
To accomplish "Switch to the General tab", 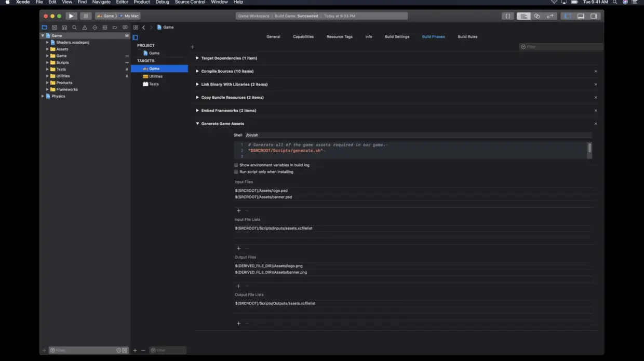I will pyautogui.click(x=273, y=37).
